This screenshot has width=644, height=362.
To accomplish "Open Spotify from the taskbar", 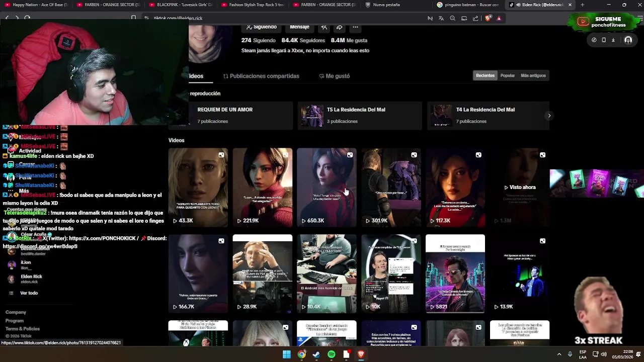I will tap(331, 354).
